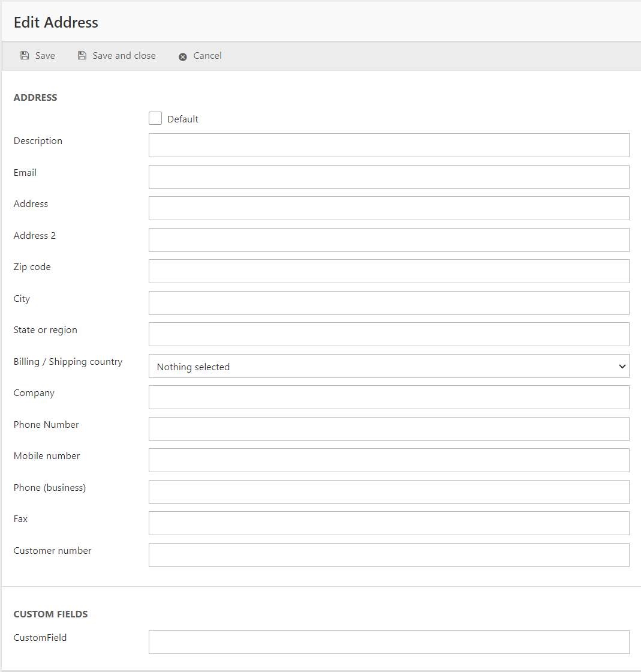This screenshot has height=672, width=641.
Task: Click into the Email text box
Action: (389, 177)
